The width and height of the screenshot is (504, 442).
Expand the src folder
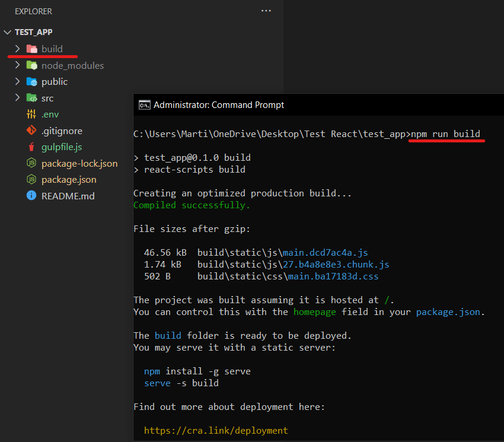tap(17, 97)
